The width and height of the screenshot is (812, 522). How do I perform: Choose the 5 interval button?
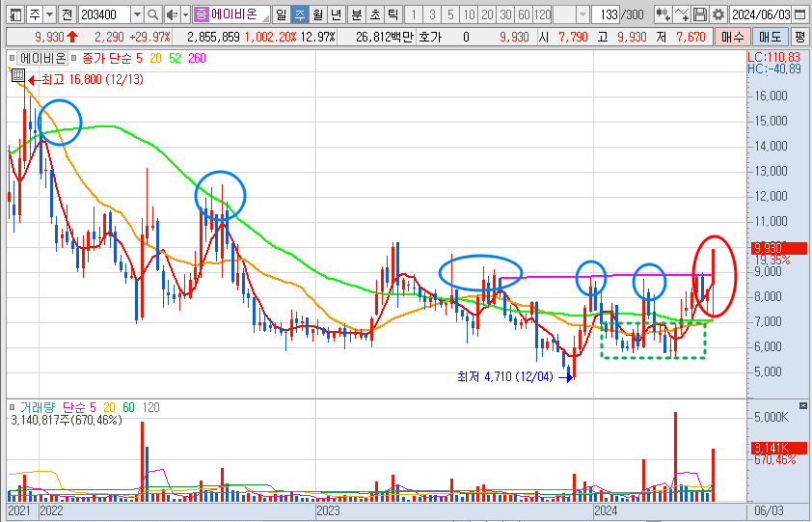click(x=450, y=14)
